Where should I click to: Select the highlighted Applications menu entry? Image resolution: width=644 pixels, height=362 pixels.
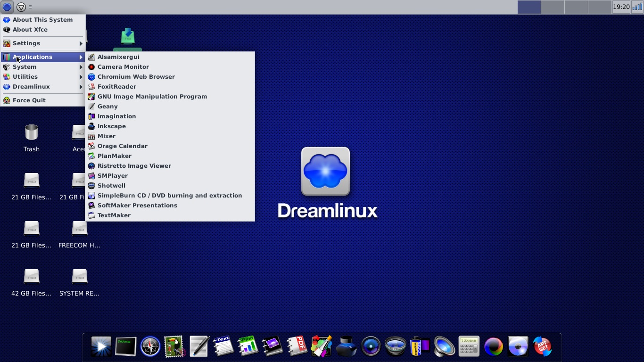[x=43, y=57]
